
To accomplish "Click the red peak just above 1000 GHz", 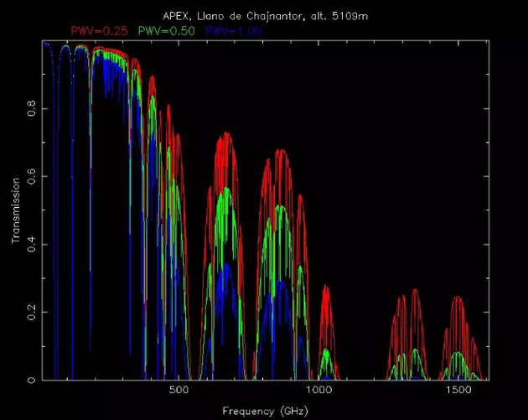I will coord(325,288).
